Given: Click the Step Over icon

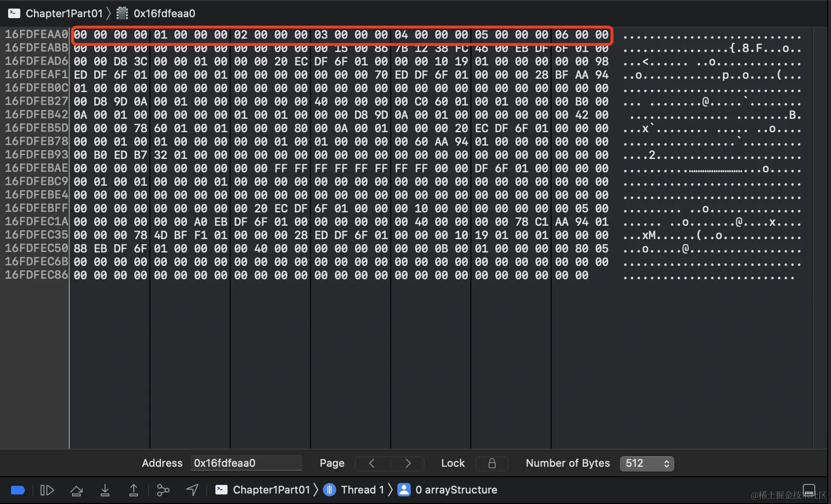Looking at the screenshot, I should pyautogui.click(x=76, y=490).
